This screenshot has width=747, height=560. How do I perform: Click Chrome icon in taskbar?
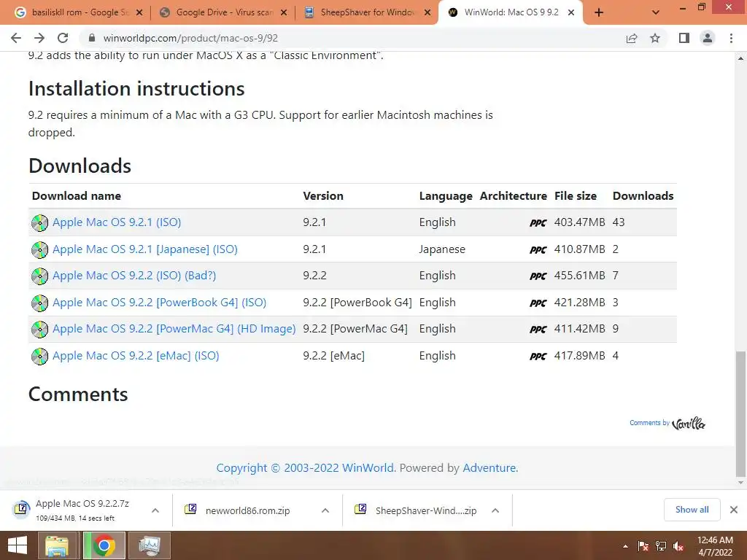click(x=104, y=545)
